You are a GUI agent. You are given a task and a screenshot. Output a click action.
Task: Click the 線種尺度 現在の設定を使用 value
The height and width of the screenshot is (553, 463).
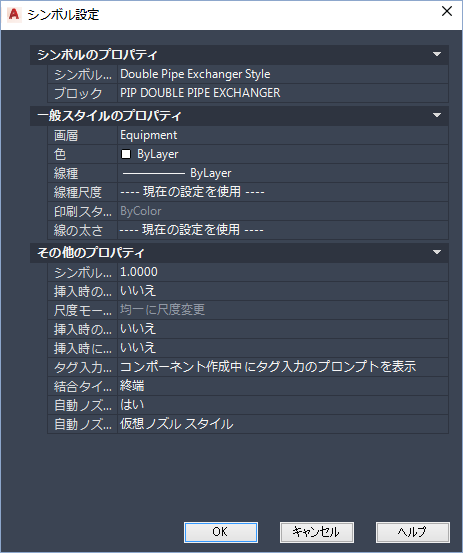point(282,192)
